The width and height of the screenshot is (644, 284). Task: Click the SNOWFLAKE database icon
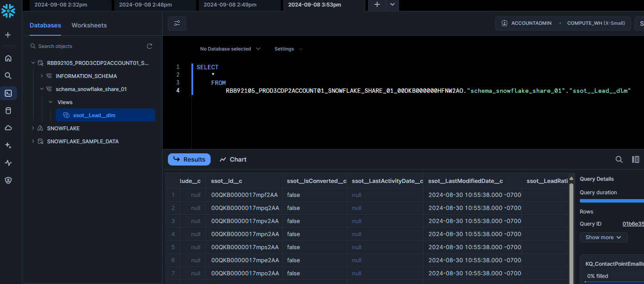point(41,128)
